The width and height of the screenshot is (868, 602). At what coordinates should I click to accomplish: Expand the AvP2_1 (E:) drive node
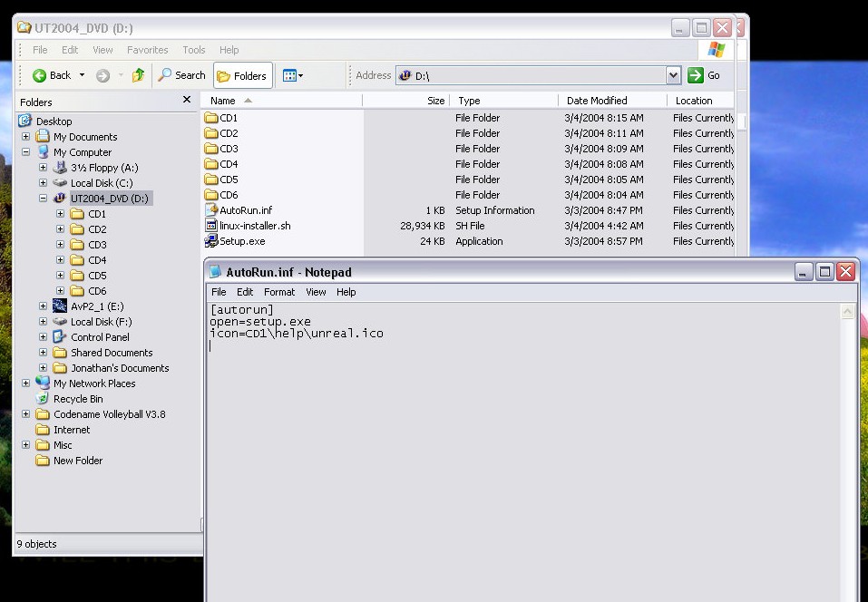point(44,306)
